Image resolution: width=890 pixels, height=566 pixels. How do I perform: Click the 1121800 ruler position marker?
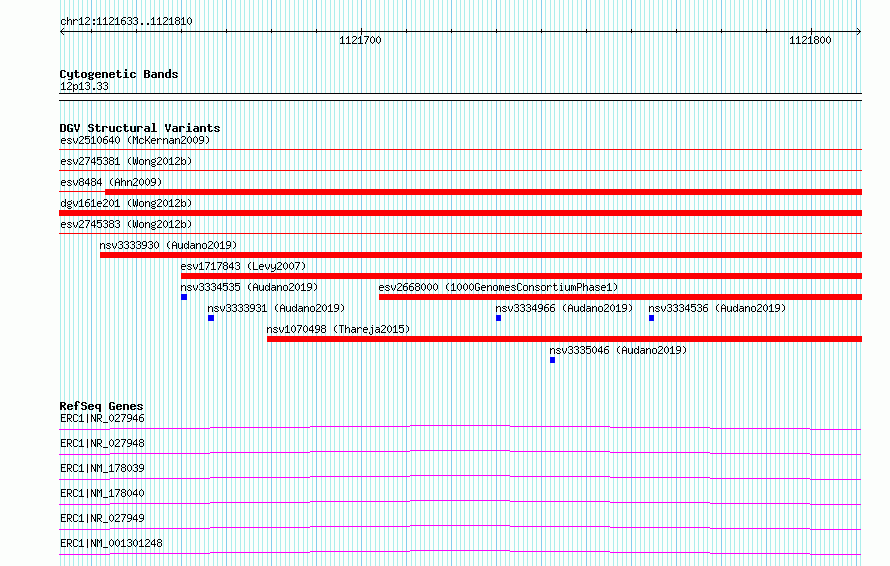810,40
